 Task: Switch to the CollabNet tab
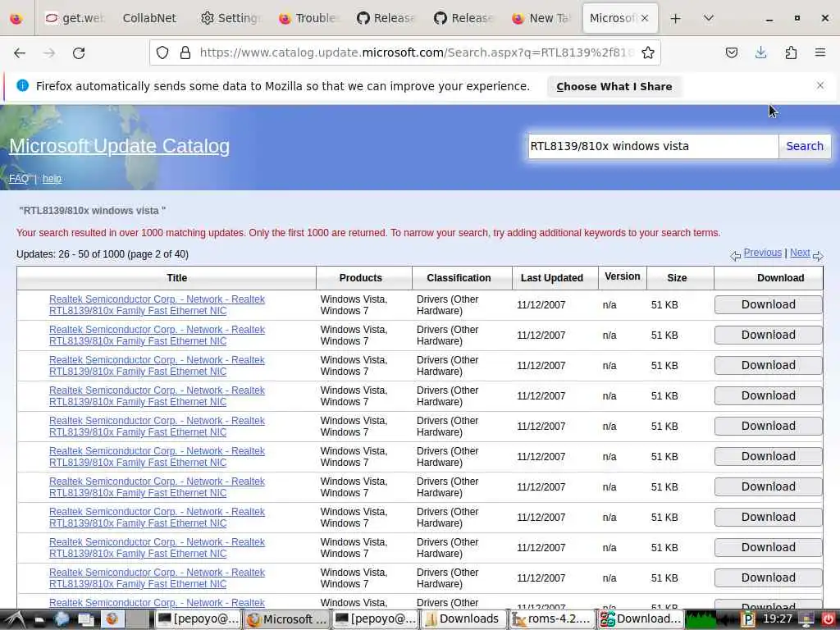tap(149, 18)
